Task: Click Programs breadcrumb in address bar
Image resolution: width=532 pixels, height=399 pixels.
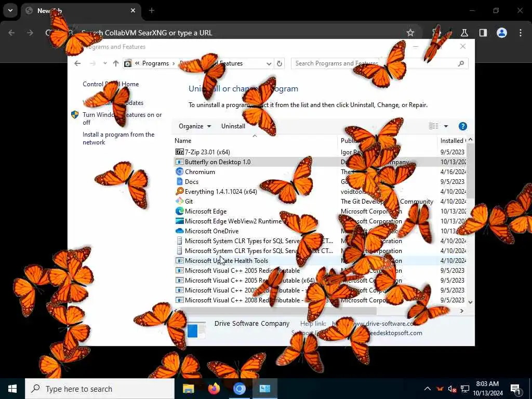Action: click(x=155, y=63)
